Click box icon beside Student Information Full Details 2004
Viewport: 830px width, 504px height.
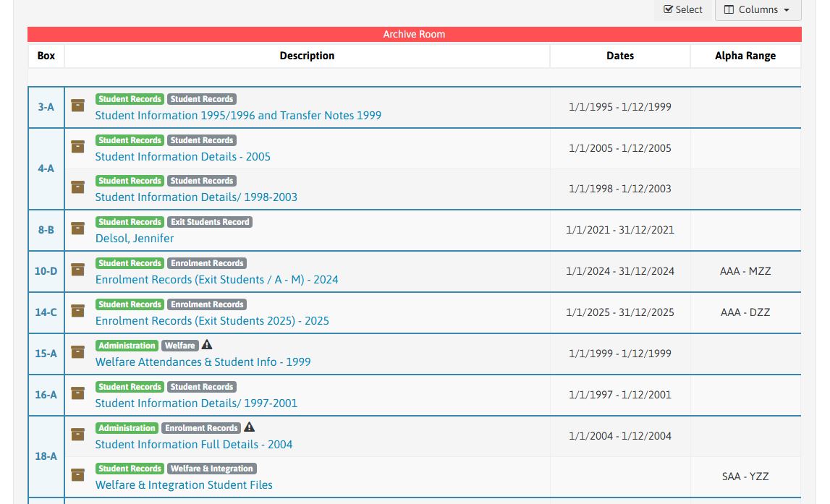pyautogui.click(x=78, y=434)
